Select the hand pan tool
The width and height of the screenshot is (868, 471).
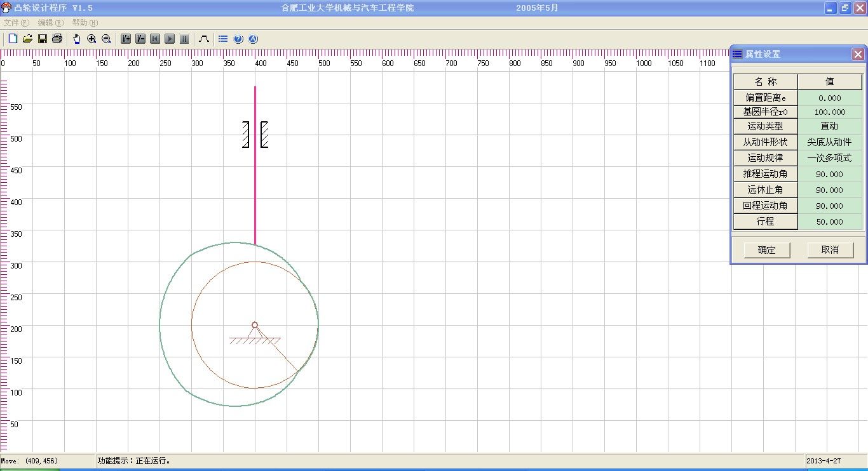77,39
